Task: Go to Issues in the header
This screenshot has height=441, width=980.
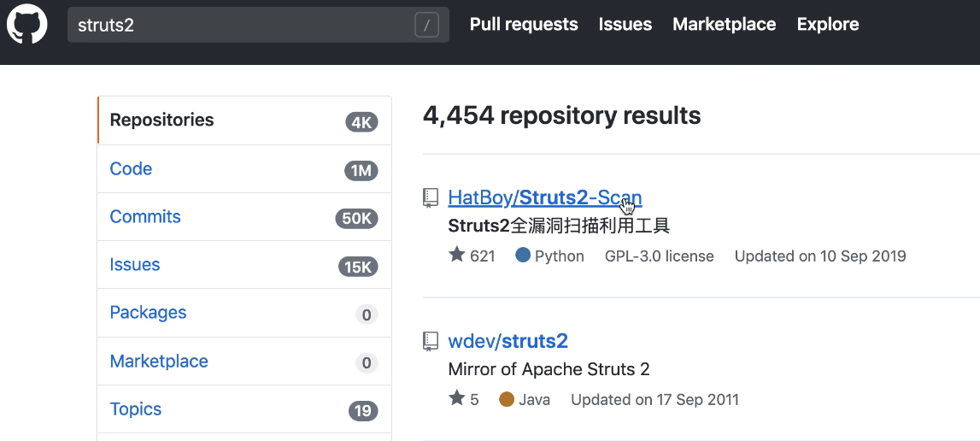Action: tap(625, 25)
